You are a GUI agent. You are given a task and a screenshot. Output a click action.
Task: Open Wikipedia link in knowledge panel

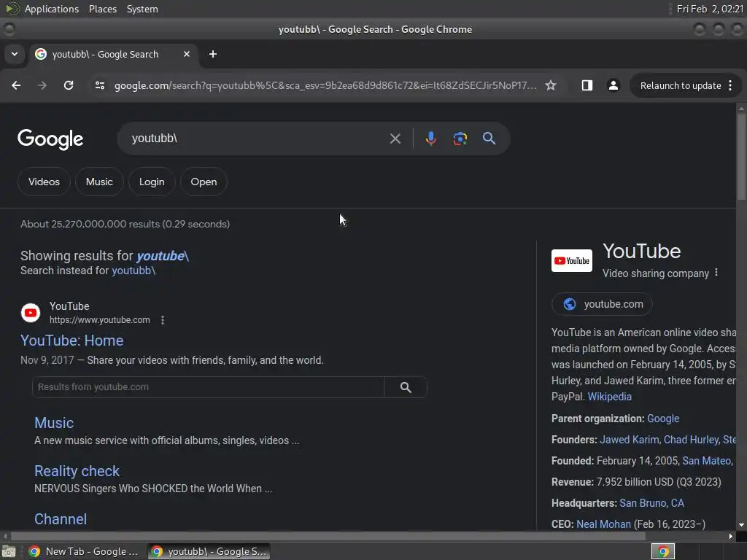[609, 397]
